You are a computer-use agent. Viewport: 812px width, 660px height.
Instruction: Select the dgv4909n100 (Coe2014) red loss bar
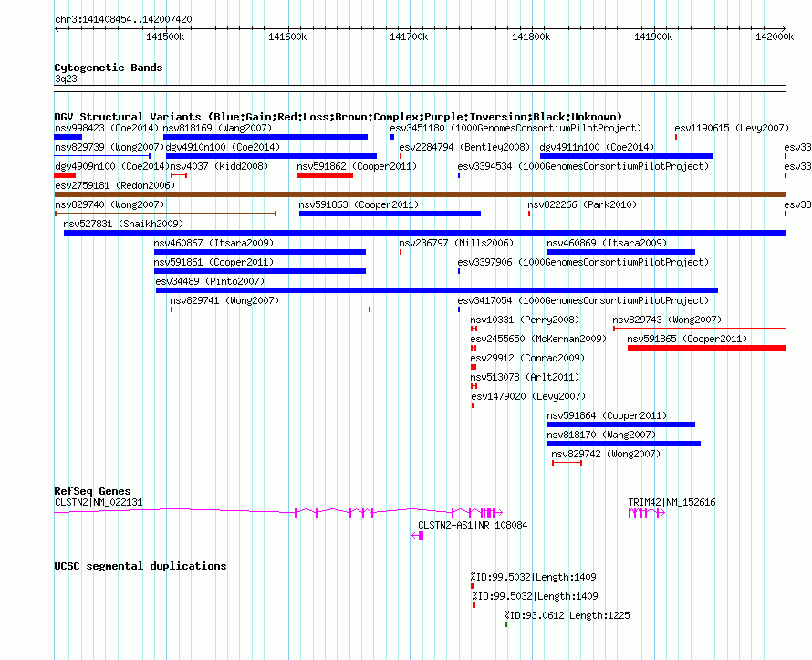(65, 175)
